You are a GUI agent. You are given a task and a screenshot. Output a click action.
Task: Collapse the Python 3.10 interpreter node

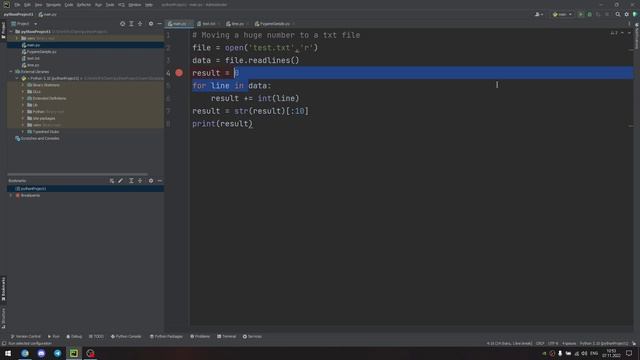click(17, 78)
